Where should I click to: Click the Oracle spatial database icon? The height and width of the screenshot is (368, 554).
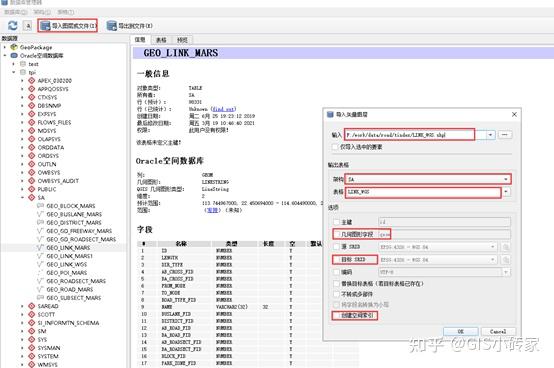coord(14,55)
